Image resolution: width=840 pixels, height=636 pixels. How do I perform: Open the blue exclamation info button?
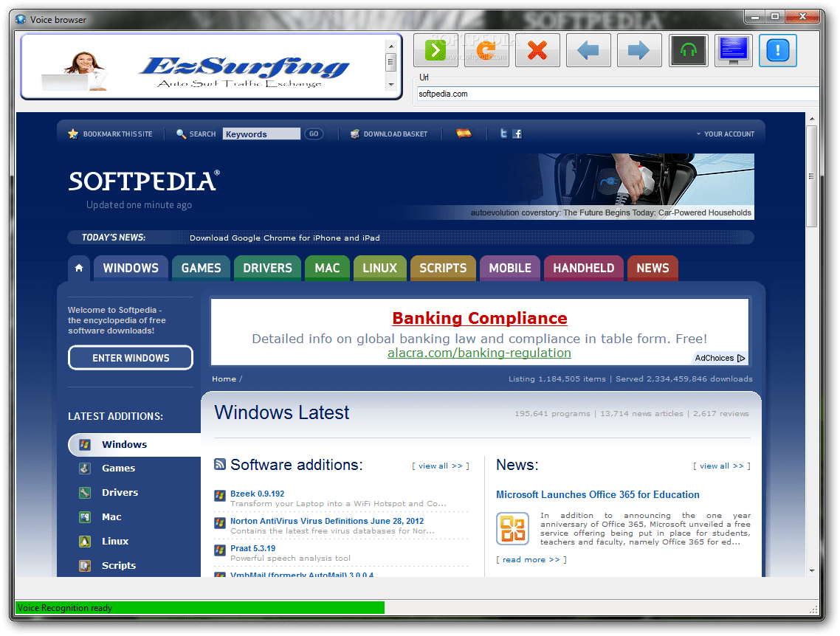[778, 50]
